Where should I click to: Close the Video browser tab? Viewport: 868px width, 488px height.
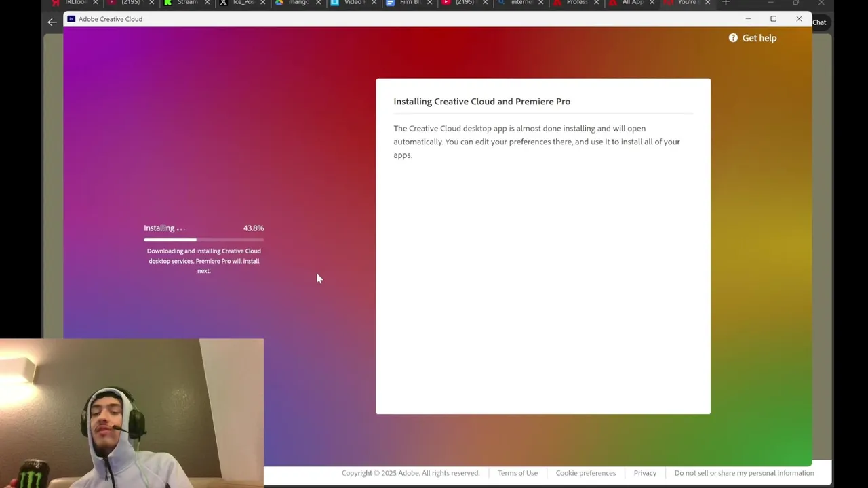click(374, 3)
